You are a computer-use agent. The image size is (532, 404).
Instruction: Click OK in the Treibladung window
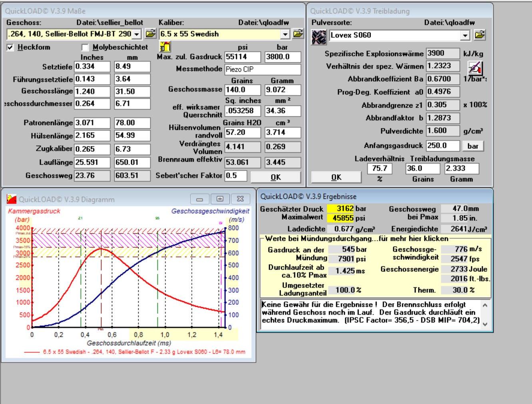pyautogui.click(x=336, y=177)
